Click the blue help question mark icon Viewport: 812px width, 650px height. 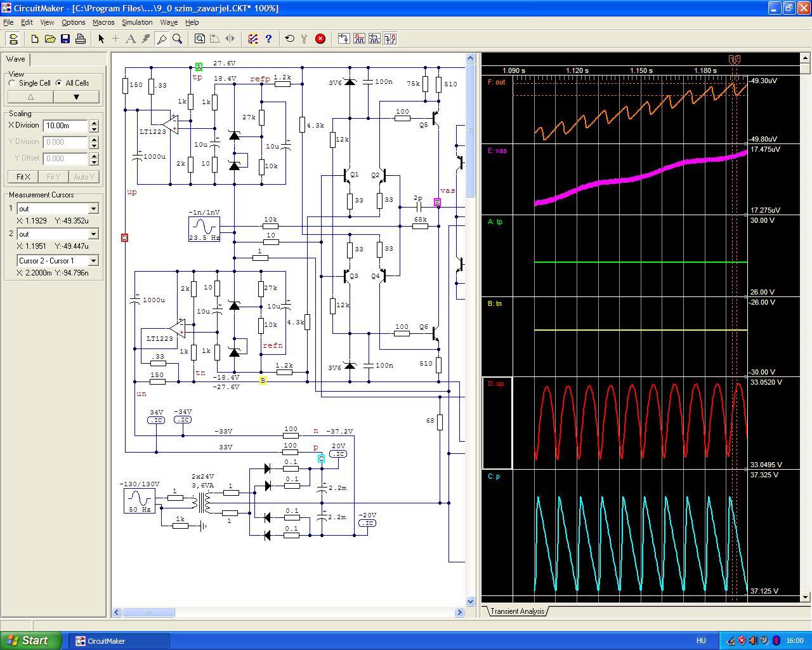[x=268, y=39]
